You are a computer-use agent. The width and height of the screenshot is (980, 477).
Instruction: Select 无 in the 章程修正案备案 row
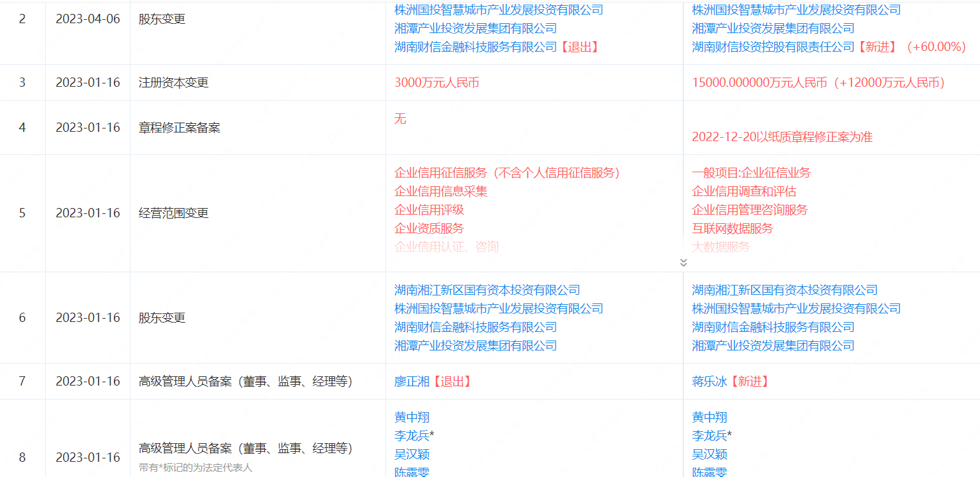point(400,119)
